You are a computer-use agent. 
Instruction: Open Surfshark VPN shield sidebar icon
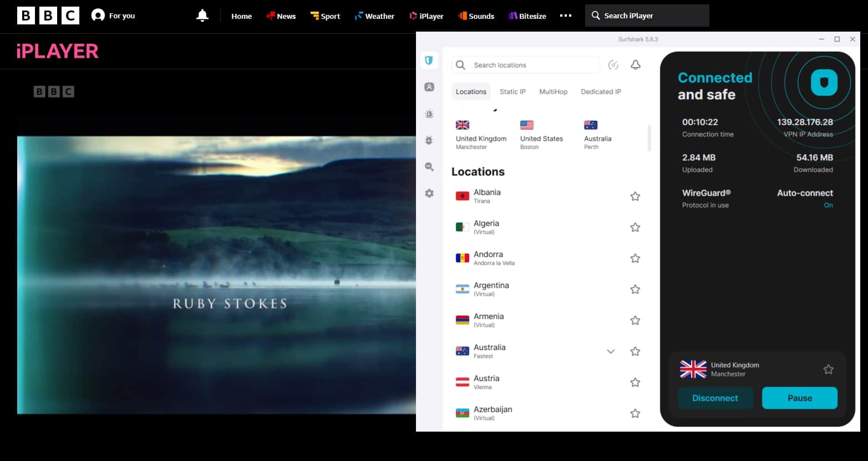[429, 60]
